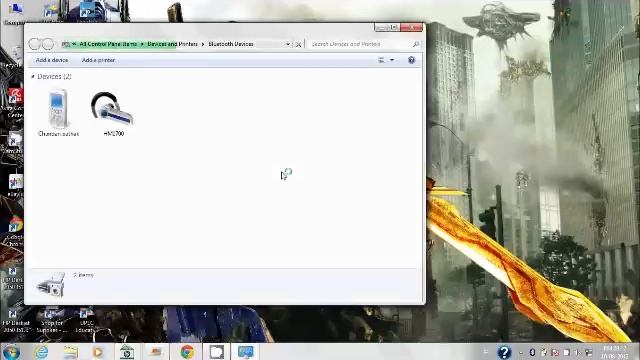Viewport: 640px width, 360px height.
Task: Click the Control Panel taskbar button
Action: [x=245, y=352]
